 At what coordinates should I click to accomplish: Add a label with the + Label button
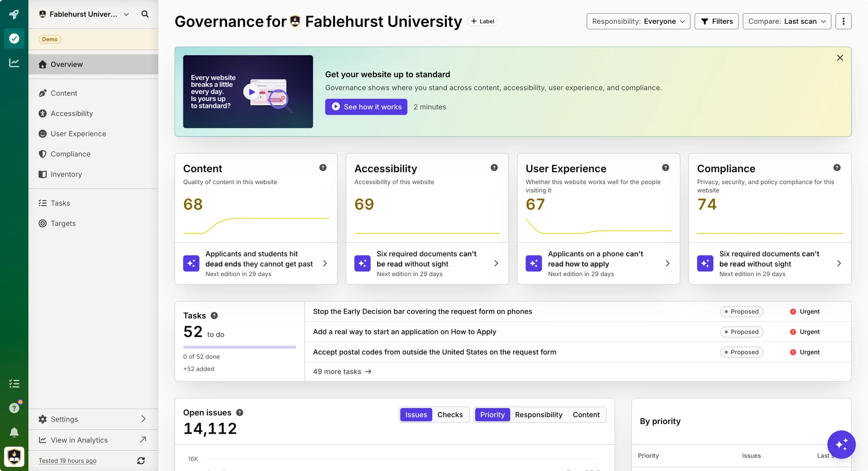pos(482,21)
